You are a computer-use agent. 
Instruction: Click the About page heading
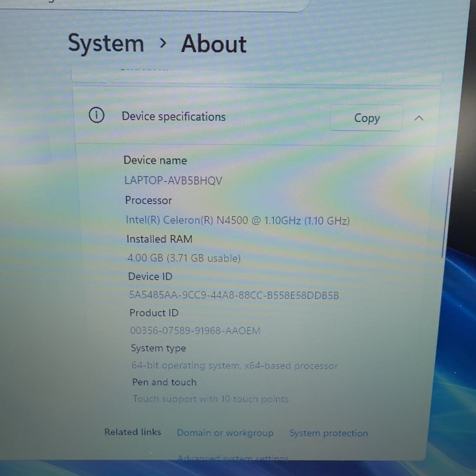(214, 44)
